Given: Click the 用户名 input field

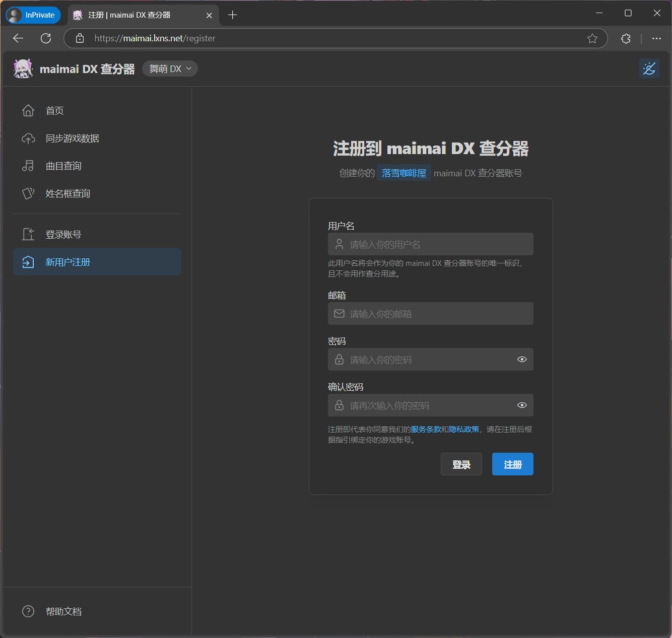Looking at the screenshot, I should coord(438,245).
